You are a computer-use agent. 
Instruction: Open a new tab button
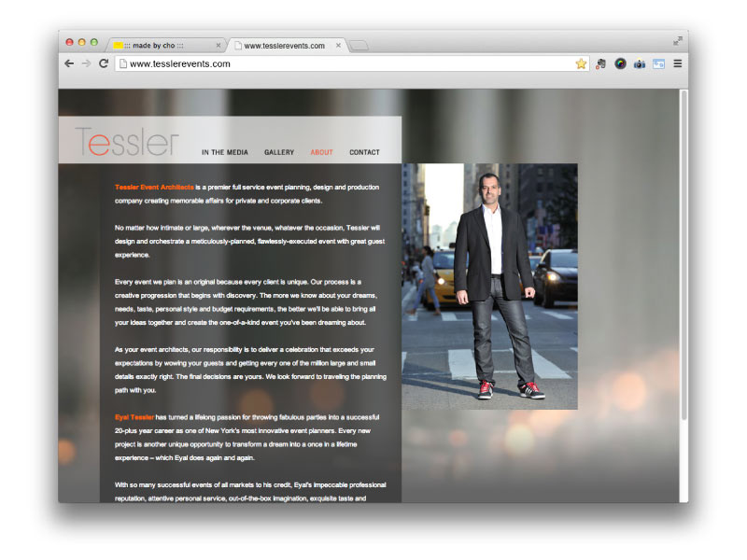(x=359, y=46)
